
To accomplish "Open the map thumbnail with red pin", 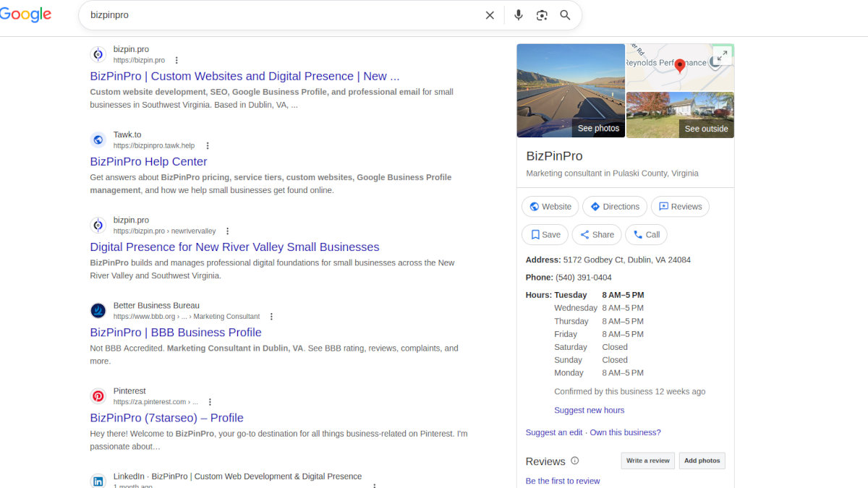I will click(680, 67).
